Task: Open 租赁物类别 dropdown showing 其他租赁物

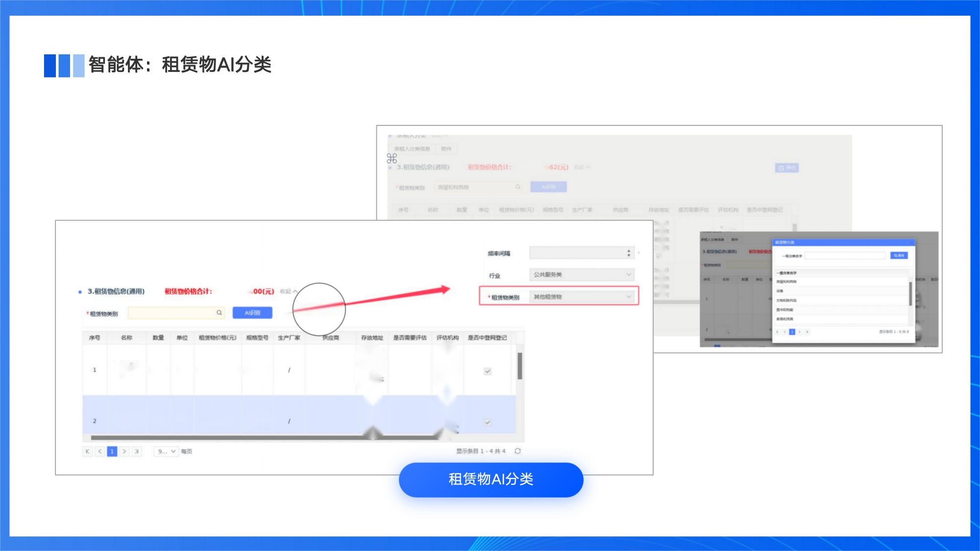Action: tap(582, 297)
